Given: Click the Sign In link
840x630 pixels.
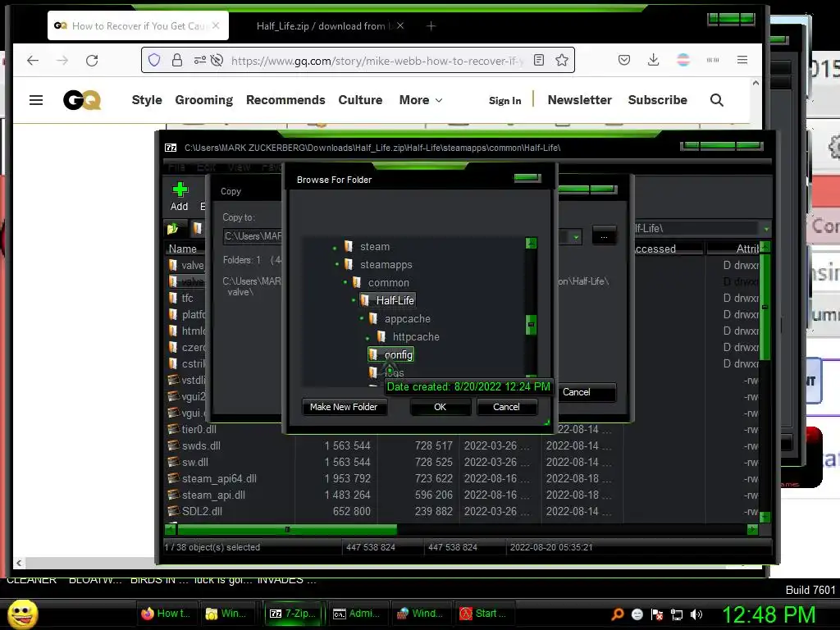Looking at the screenshot, I should (x=504, y=100).
